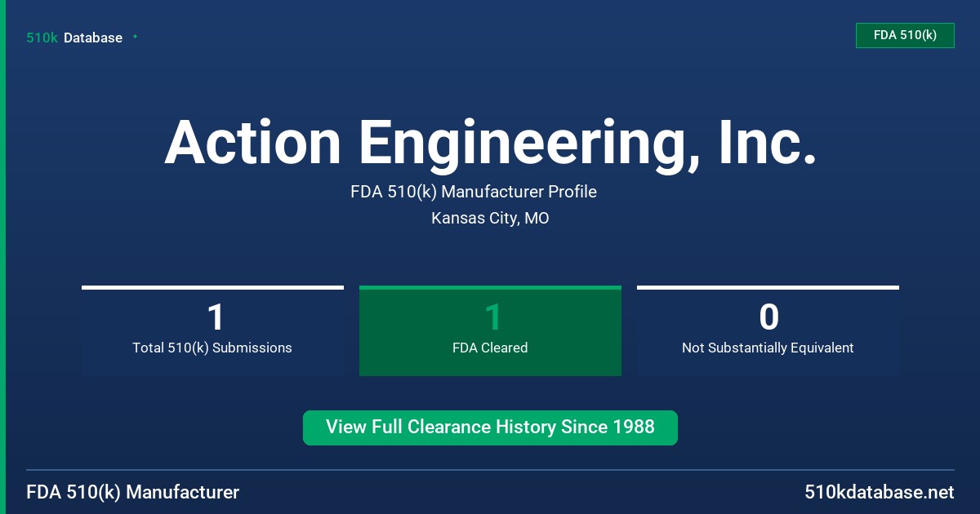Click the FDA 510(k) Manufacturer Profile subtitle
Image resolution: width=980 pixels, height=514 pixels.
(x=474, y=192)
